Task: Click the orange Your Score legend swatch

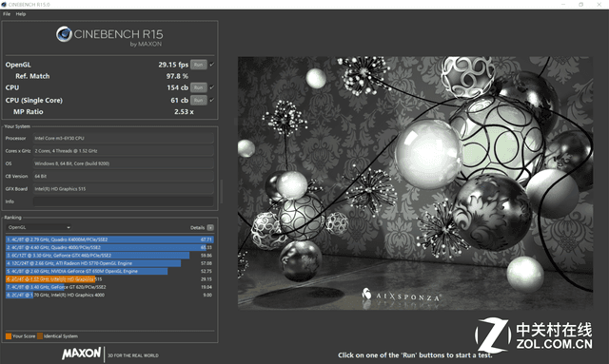Action: coord(9,336)
